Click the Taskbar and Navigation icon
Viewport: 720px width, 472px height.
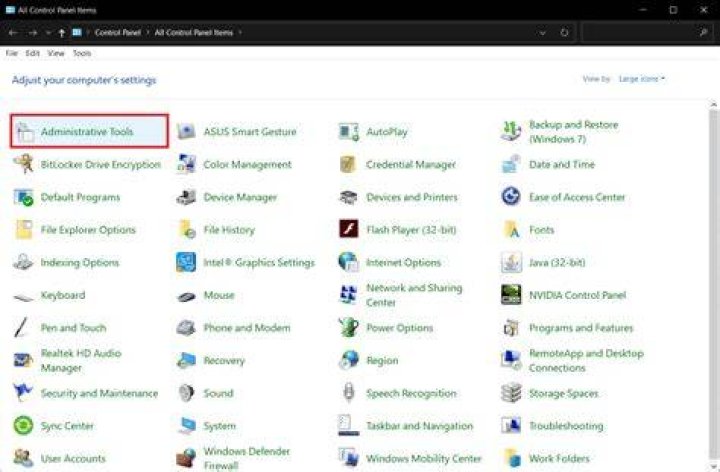coord(349,425)
